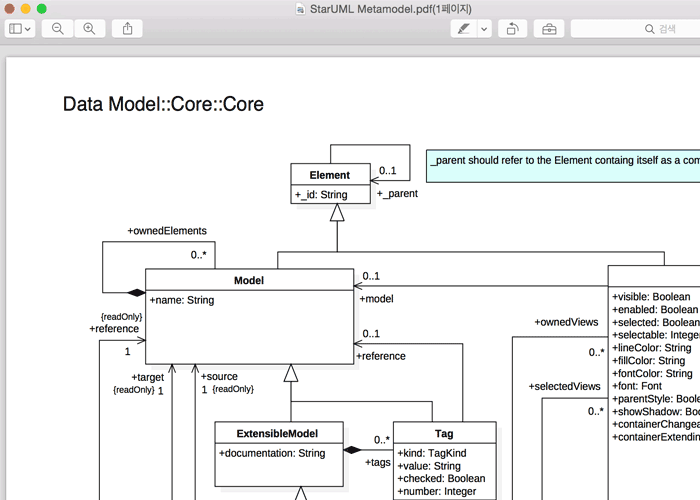Viewport: 700px width, 500px height.
Task: Click the zoom out magnifier button
Action: coord(58,29)
